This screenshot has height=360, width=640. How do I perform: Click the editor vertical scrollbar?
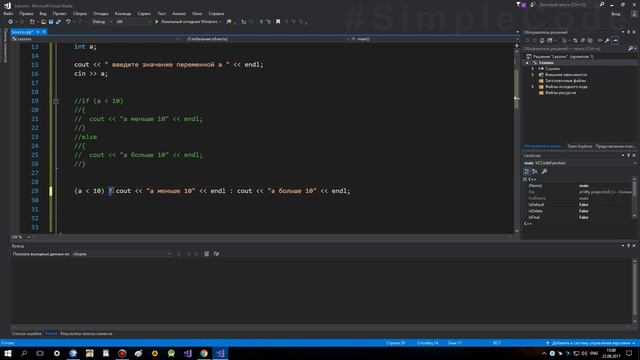(x=516, y=139)
